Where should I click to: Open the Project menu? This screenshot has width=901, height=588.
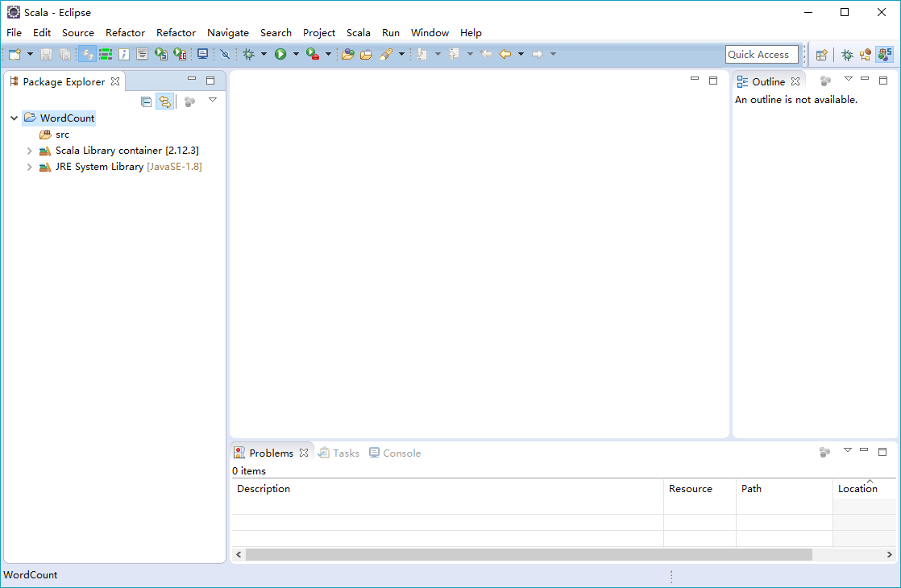point(319,33)
